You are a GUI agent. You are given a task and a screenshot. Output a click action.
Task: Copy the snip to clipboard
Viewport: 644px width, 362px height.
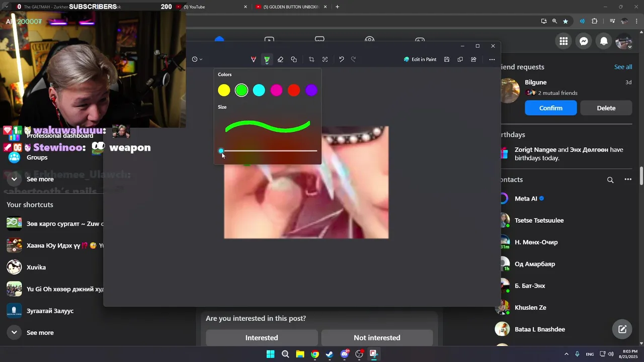pyautogui.click(x=460, y=59)
